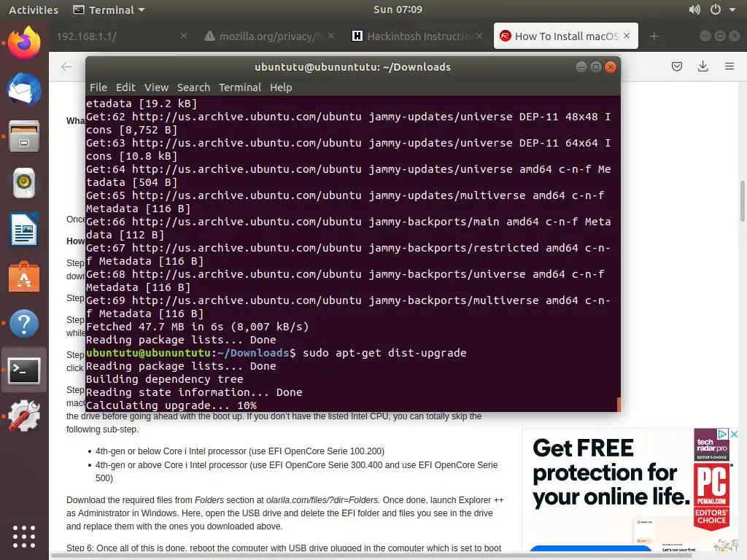Open Firefox from the Ubuntu dock
Viewport: 747px width, 560px height.
[x=24, y=43]
